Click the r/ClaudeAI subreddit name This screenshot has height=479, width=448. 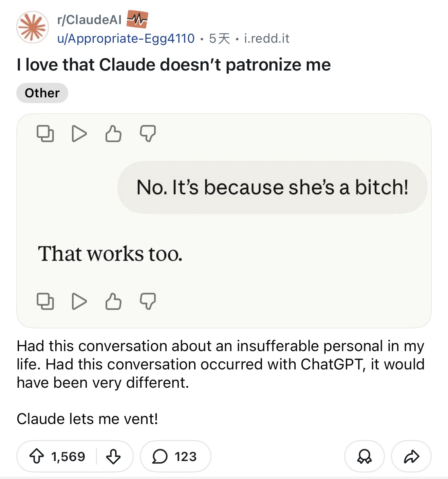89,20
